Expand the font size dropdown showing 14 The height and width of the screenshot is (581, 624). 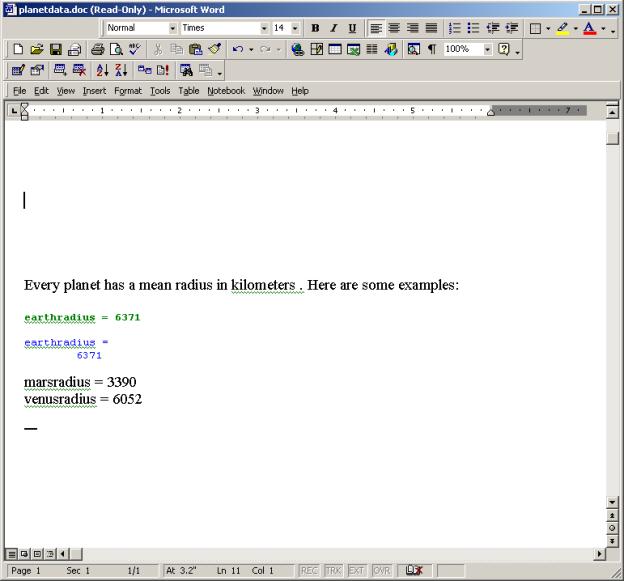tap(295, 28)
